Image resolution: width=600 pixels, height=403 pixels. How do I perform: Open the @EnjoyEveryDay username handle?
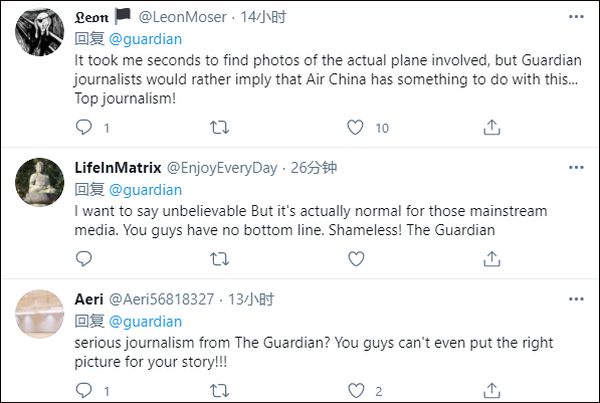coord(221,167)
